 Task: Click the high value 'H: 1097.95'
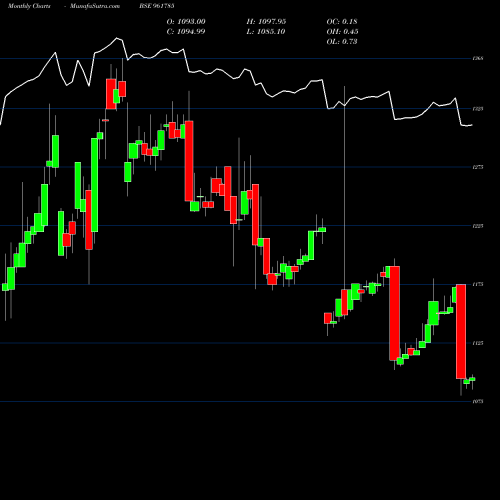point(266,22)
